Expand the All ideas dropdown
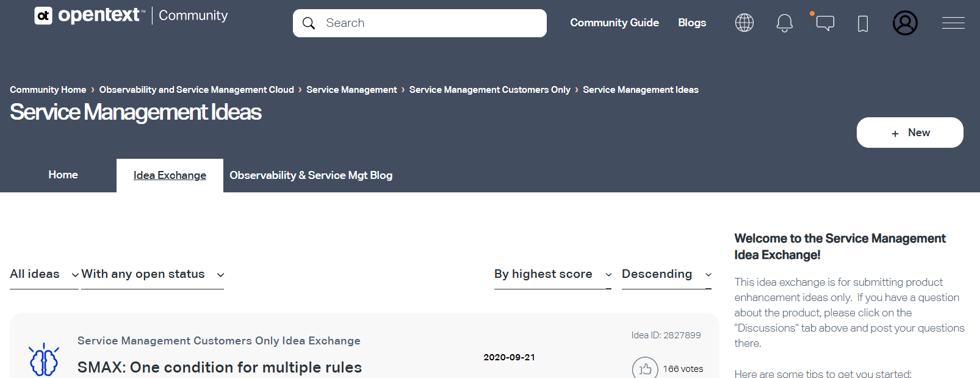The height and width of the screenshot is (378, 980). point(44,274)
